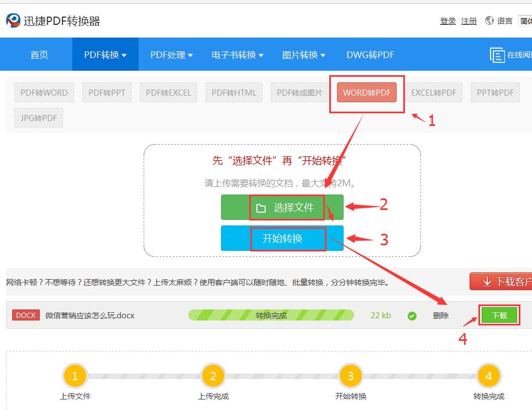Select the WORD转PDF conversion option
532x410 pixels.
pos(367,92)
